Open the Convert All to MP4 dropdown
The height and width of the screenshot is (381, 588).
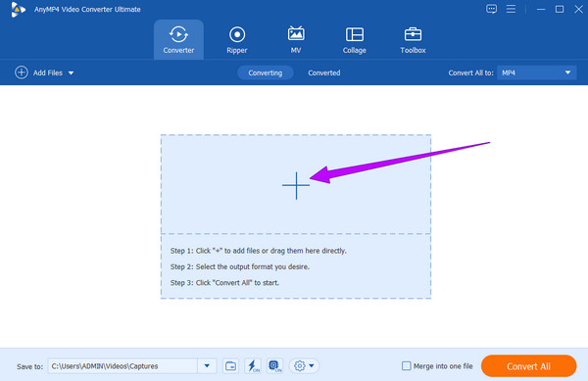(x=537, y=72)
